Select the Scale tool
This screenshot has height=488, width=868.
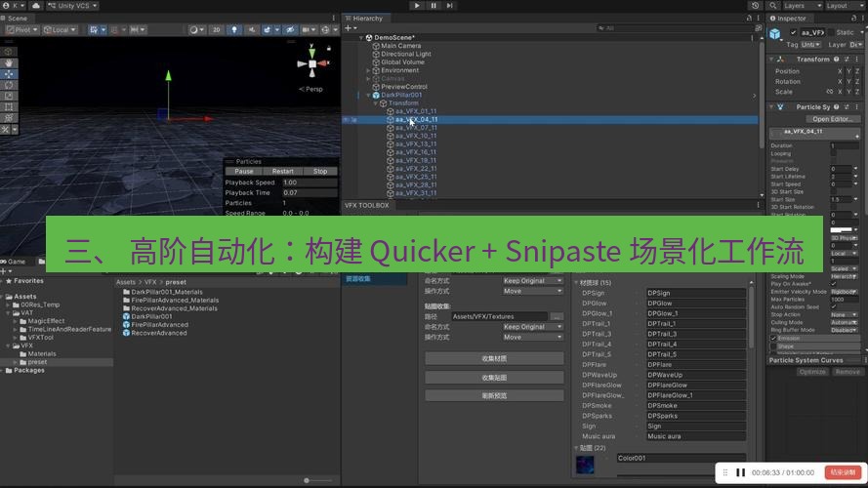[x=9, y=97]
